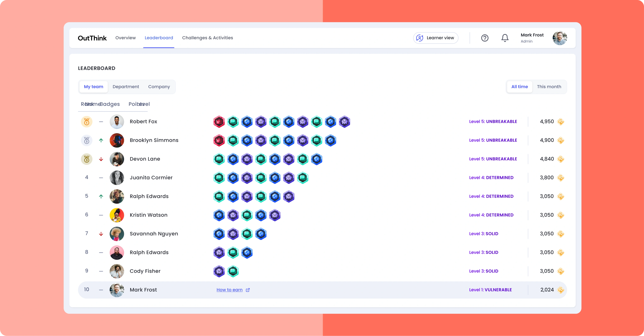Click the gold medal icon beside Robert Fox
The height and width of the screenshot is (336, 644).
click(x=87, y=121)
